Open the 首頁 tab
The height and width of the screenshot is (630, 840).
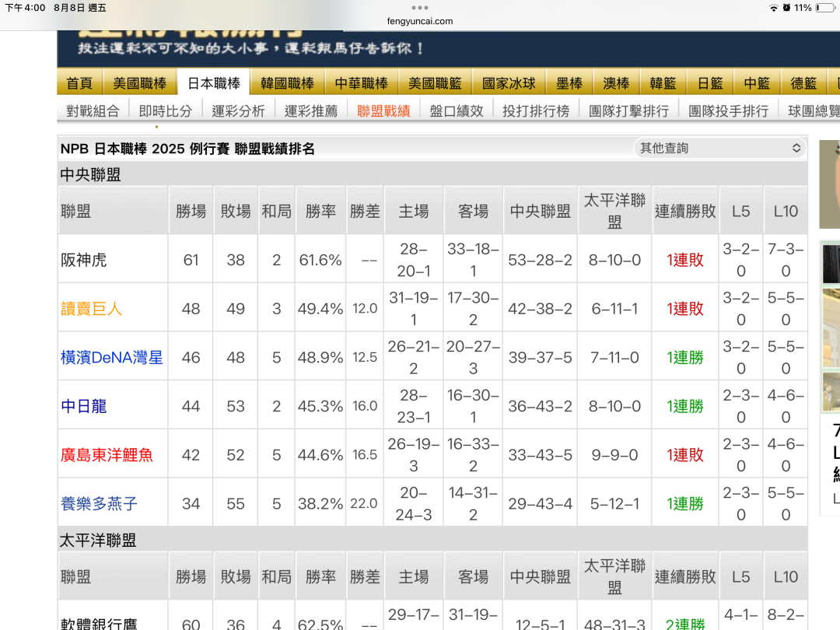pyautogui.click(x=80, y=83)
